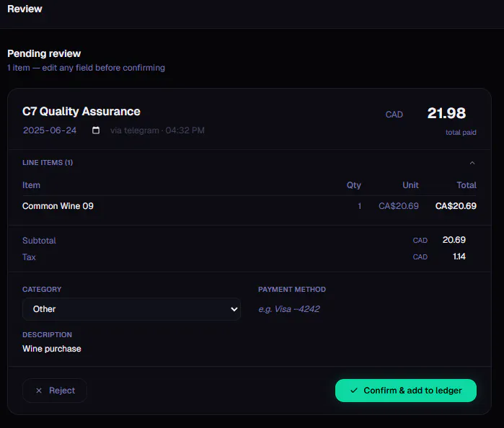Image resolution: width=504 pixels, height=428 pixels.
Task: Edit the Description text Wine purchase
Action: point(52,349)
